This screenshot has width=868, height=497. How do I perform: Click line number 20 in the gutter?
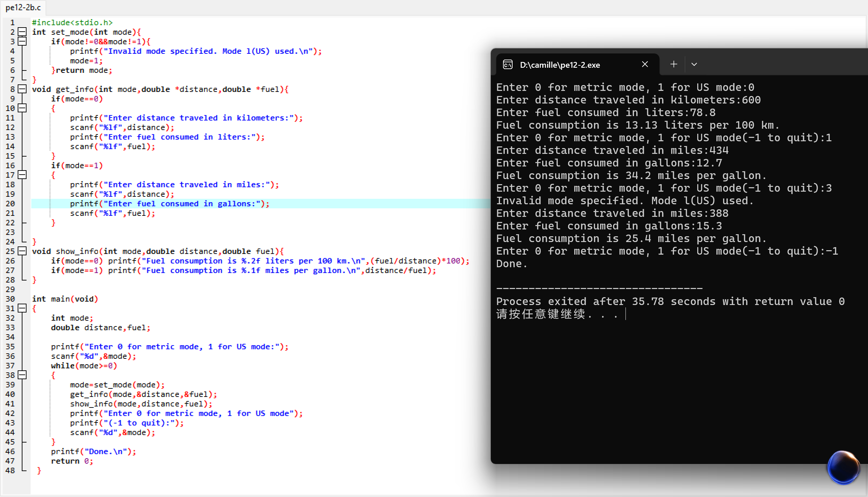[10, 204]
